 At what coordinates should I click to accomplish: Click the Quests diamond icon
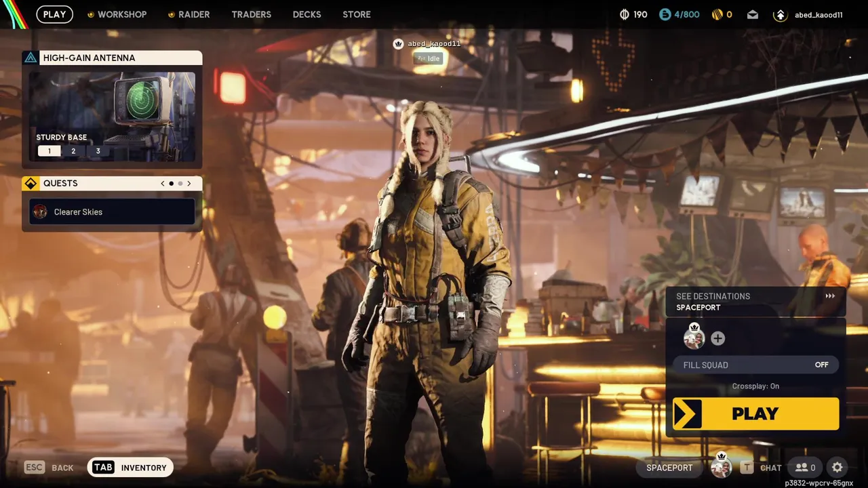(31, 183)
